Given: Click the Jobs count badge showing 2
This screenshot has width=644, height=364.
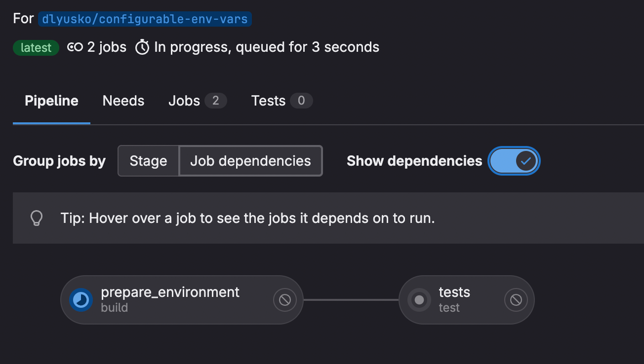Looking at the screenshot, I should [x=216, y=101].
